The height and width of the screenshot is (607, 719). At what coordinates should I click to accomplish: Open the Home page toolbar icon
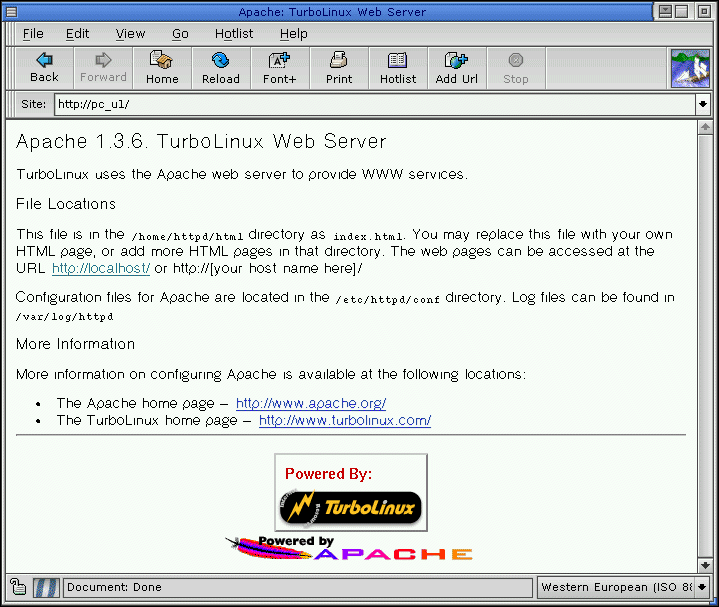click(162, 68)
